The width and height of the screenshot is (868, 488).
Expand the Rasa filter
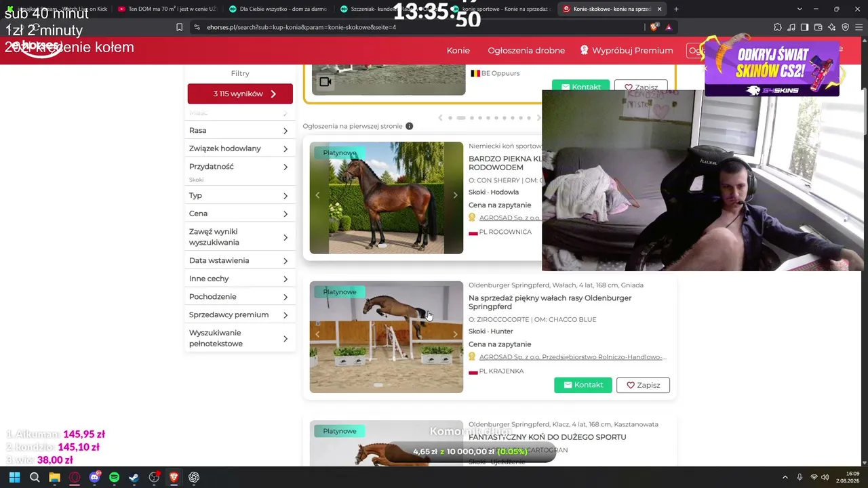[x=240, y=130]
